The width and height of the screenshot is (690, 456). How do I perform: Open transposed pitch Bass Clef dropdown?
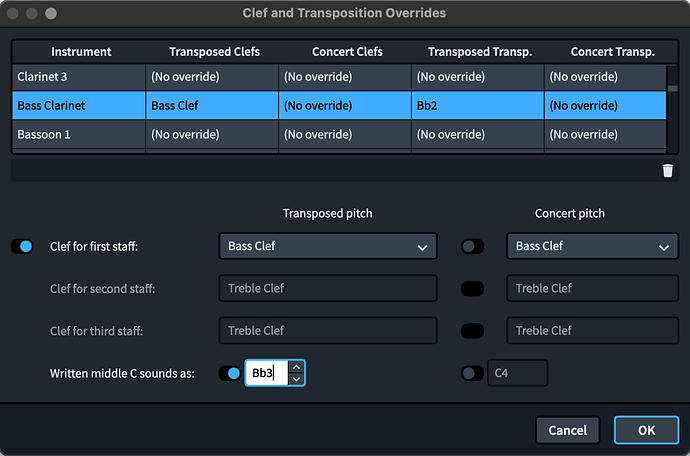coord(327,246)
